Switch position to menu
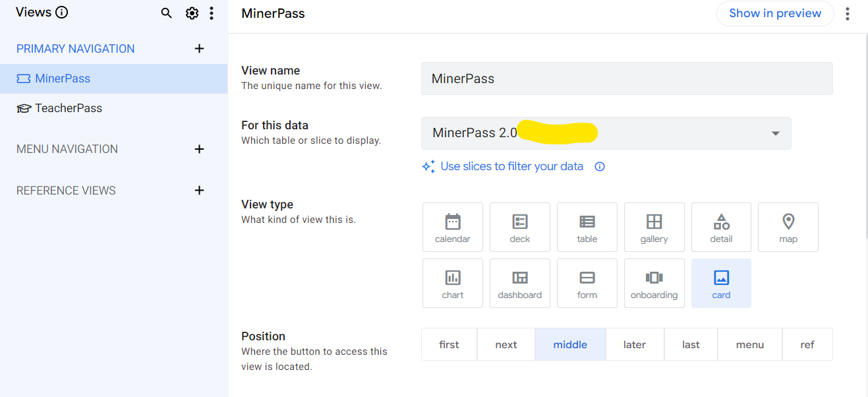Viewport: 868px width, 397px height. [750, 344]
